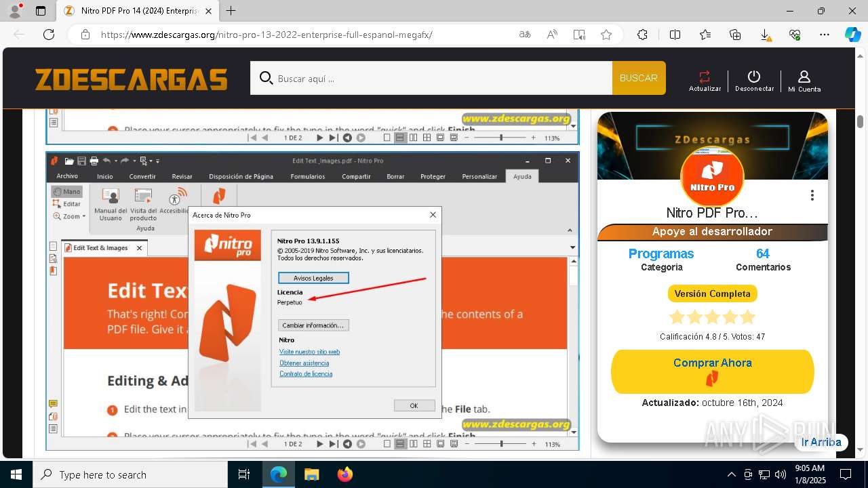This screenshot has height=488, width=868.
Task: Open File Explorer from the taskbar
Action: tap(312, 474)
